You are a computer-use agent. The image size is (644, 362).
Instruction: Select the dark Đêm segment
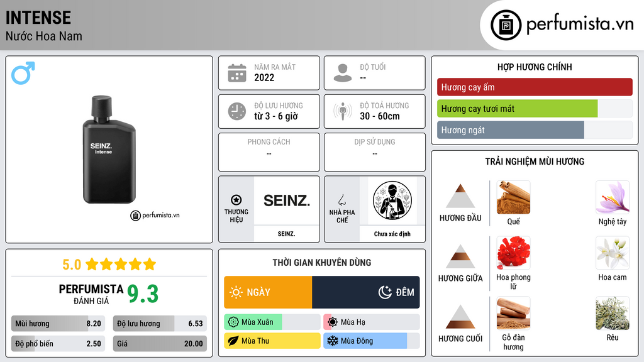click(366, 292)
